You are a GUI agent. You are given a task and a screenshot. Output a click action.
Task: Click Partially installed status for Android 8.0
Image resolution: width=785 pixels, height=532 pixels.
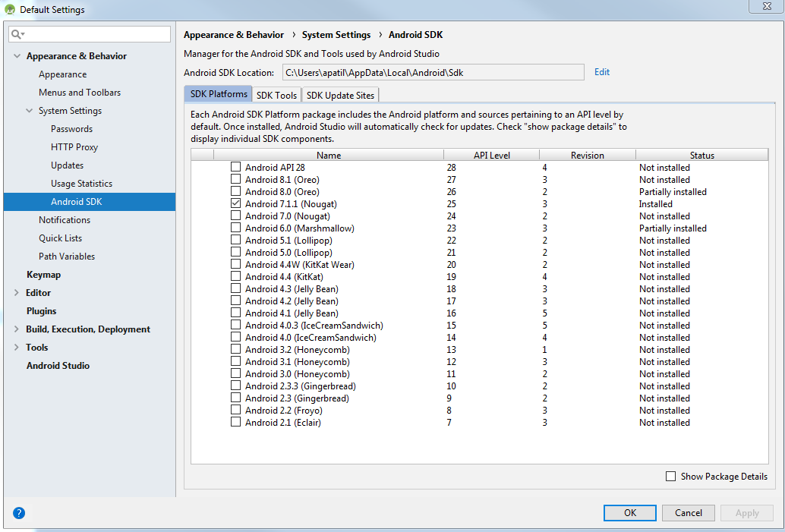(673, 192)
